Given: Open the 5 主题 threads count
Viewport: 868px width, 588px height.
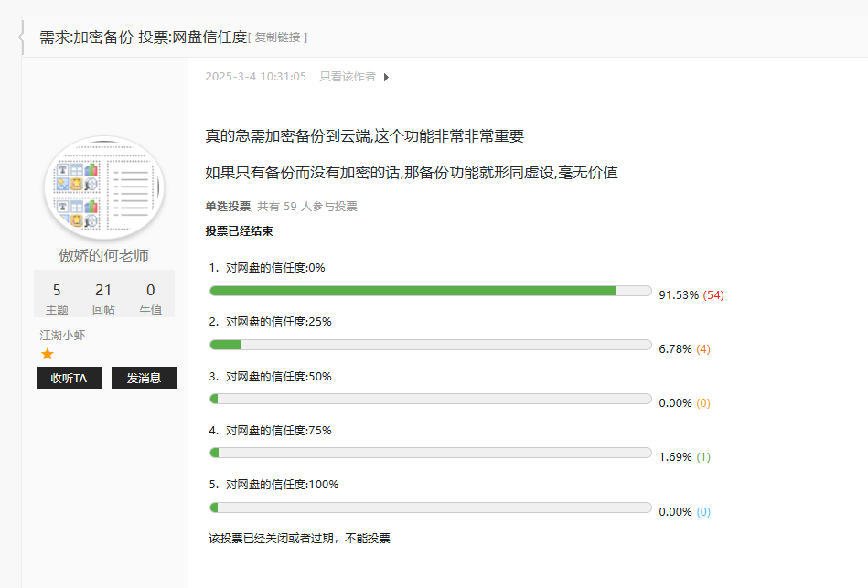Looking at the screenshot, I should coord(57,298).
